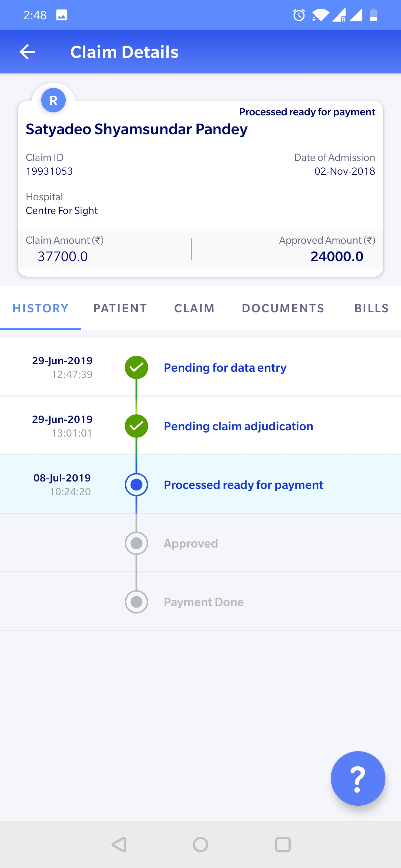Image resolution: width=401 pixels, height=868 pixels.
Task: Open the Claim tab
Action: pos(194,308)
